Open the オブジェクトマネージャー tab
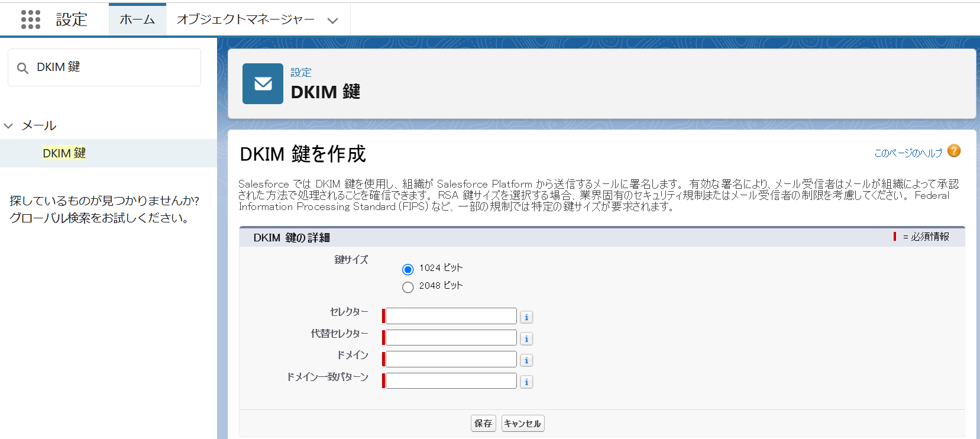The height and width of the screenshot is (439, 980). (x=245, y=20)
